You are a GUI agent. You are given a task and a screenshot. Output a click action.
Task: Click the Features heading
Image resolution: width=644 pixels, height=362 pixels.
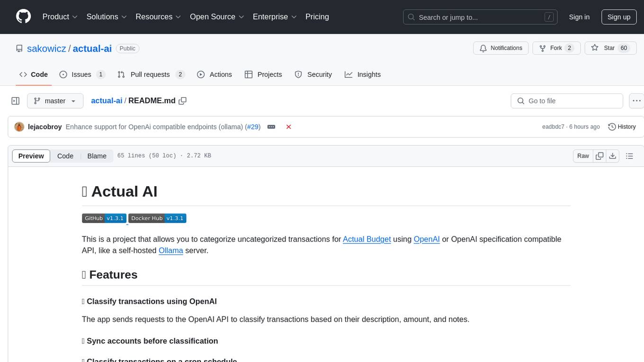(x=109, y=274)
